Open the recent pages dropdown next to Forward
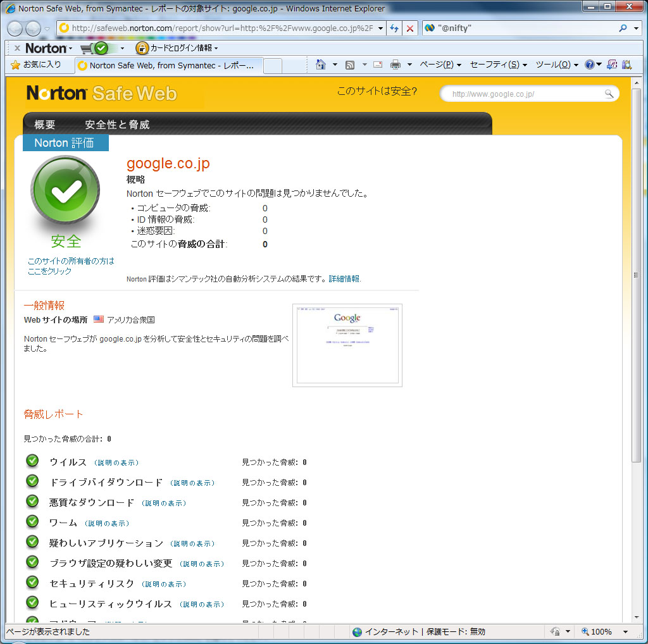This screenshot has width=648, height=644. click(47, 29)
